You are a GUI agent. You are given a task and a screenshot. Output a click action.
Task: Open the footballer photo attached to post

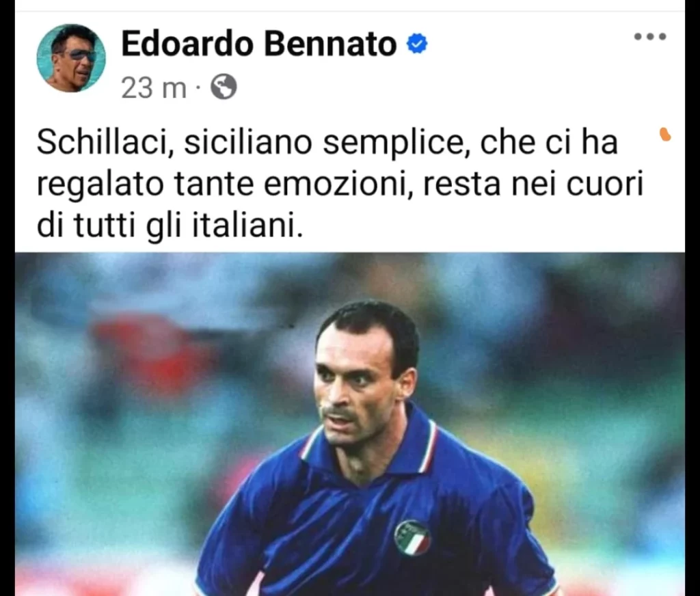coord(350,424)
